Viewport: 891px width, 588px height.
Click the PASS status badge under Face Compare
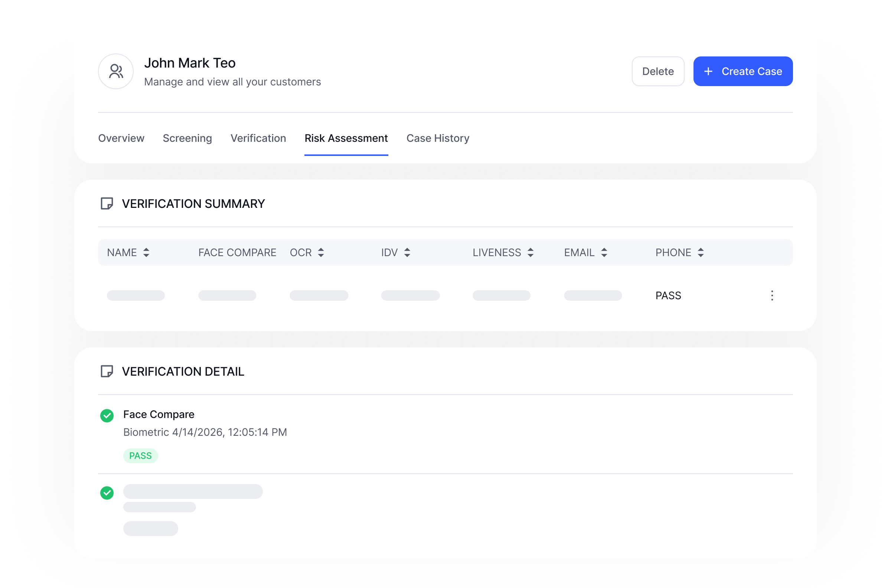point(140,455)
